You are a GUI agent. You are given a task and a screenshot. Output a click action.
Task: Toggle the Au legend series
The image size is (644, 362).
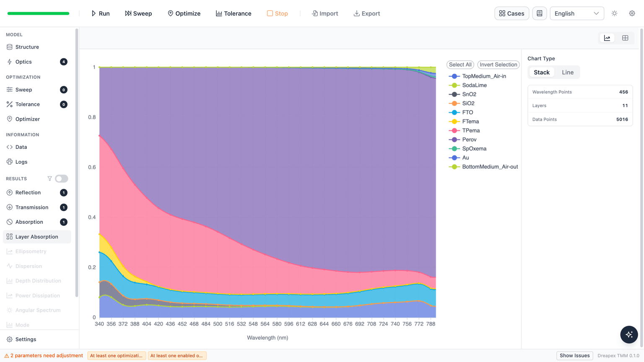click(x=459, y=158)
